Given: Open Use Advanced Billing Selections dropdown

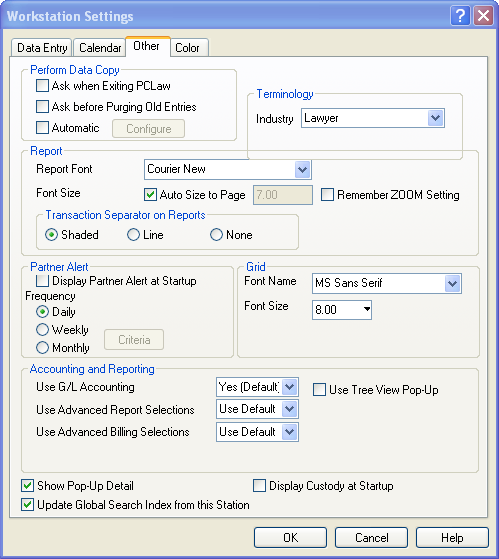Looking at the screenshot, I should tap(289, 432).
